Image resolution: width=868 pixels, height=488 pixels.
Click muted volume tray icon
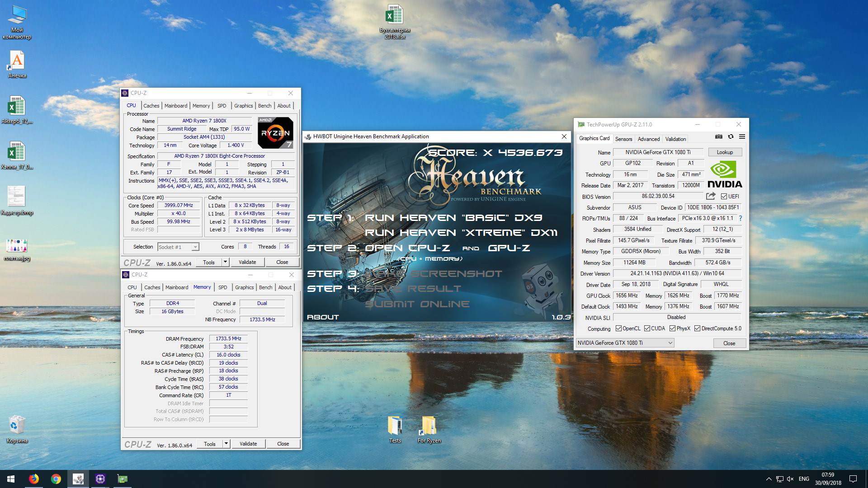pyautogui.click(x=790, y=479)
